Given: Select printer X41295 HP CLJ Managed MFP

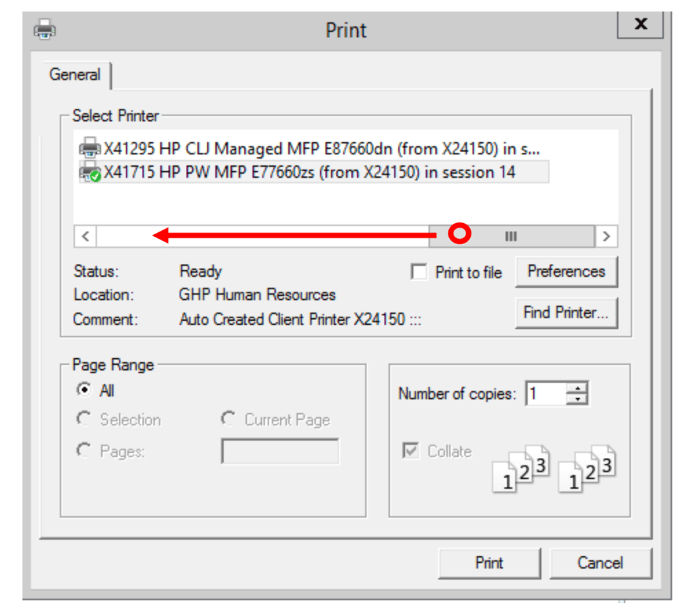Looking at the screenshot, I should tap(263, 149).
